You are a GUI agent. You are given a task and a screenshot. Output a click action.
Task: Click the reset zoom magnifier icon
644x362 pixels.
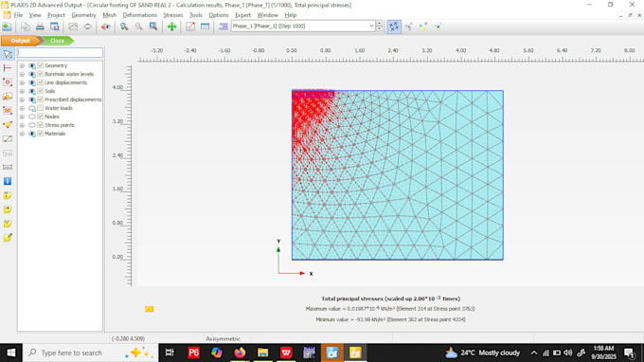(153, 27)
